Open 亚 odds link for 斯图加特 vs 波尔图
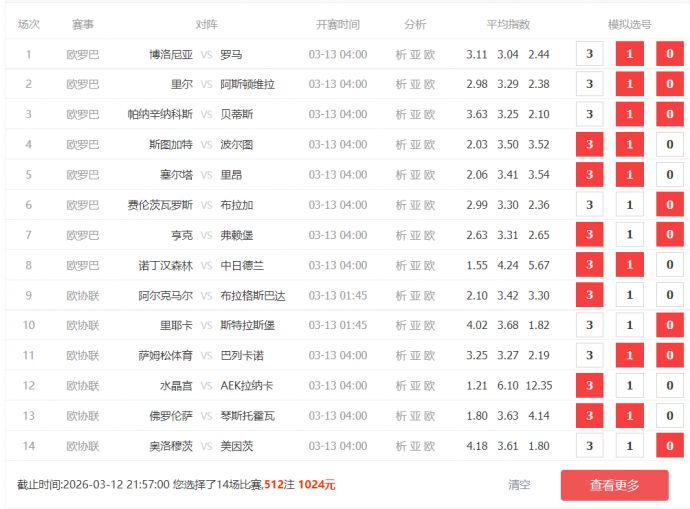The image size is (690, 509). [415, 145]
